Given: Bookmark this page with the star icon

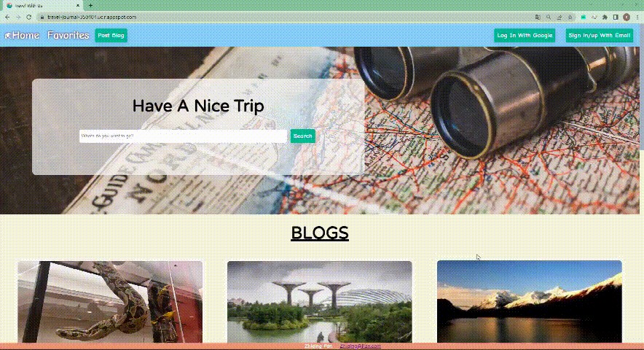Looking at the screenshot, I should pyautogui.click(x=570, y=17).
